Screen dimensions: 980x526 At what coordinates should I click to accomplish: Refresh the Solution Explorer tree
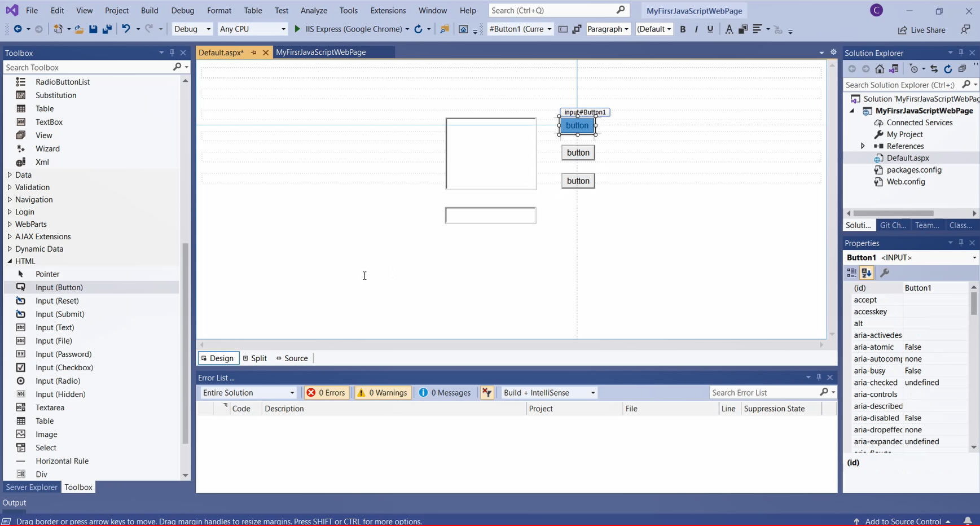948,69
